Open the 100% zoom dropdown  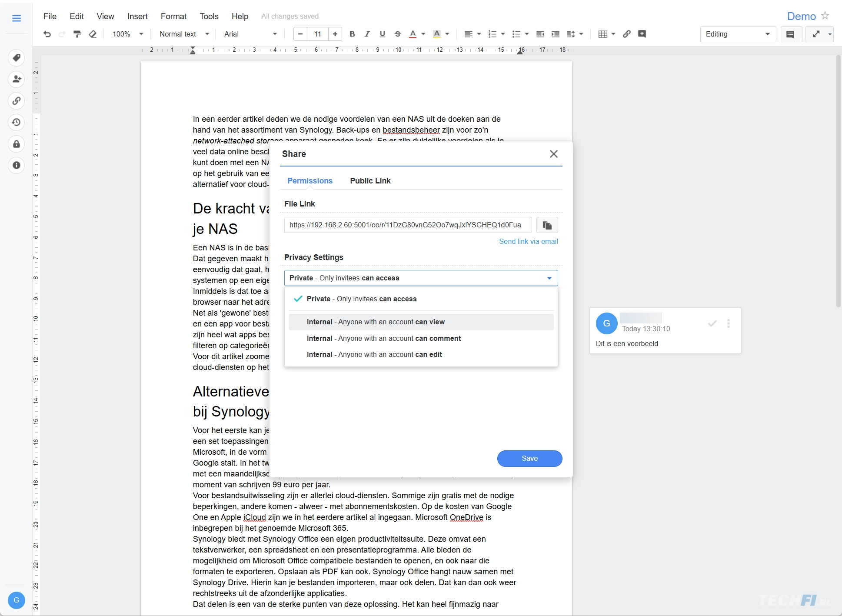coord(128,34)
